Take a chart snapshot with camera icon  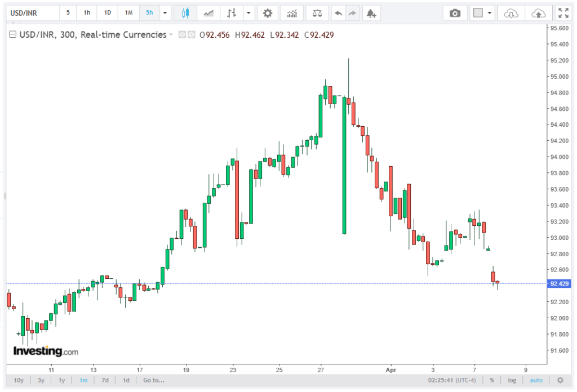[x=455, y=13]
